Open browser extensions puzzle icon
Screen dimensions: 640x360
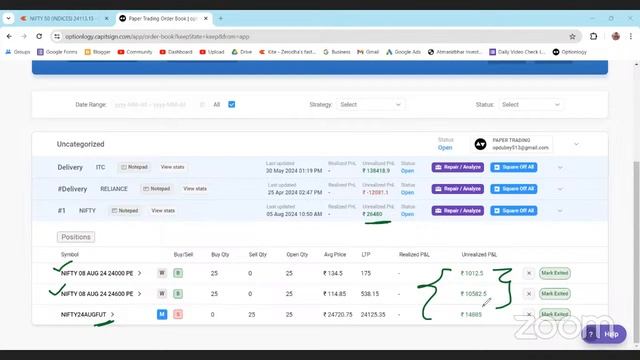click(x=593, y=36)
